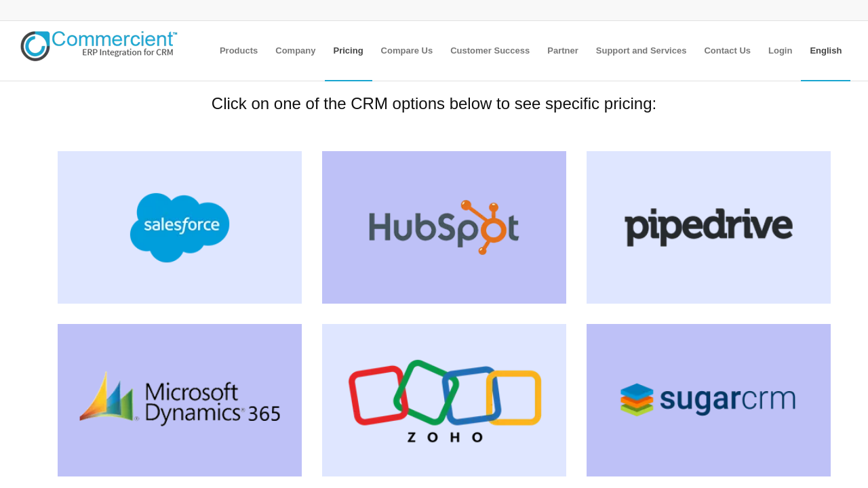Choose the Pipedrive logo tile

[x=709, y=227]
